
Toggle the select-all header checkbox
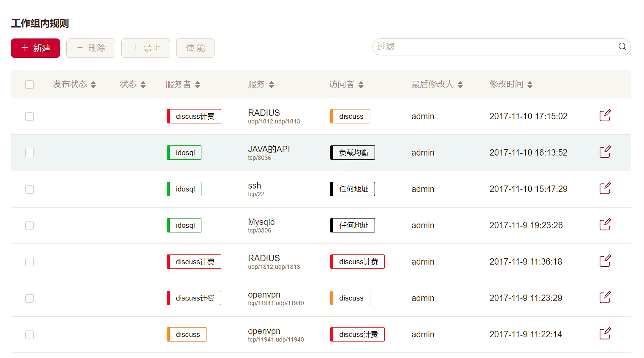pos(30,85)
